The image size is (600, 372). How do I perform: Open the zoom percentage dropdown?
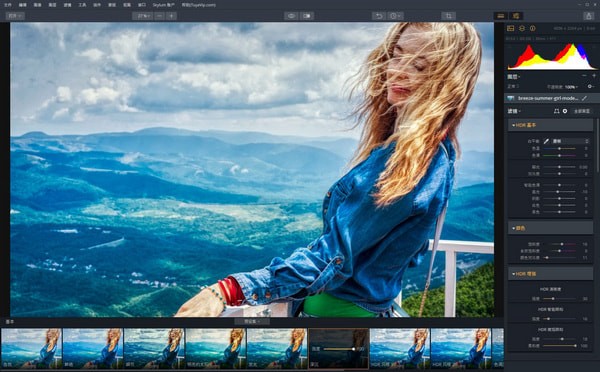[143, 16]
